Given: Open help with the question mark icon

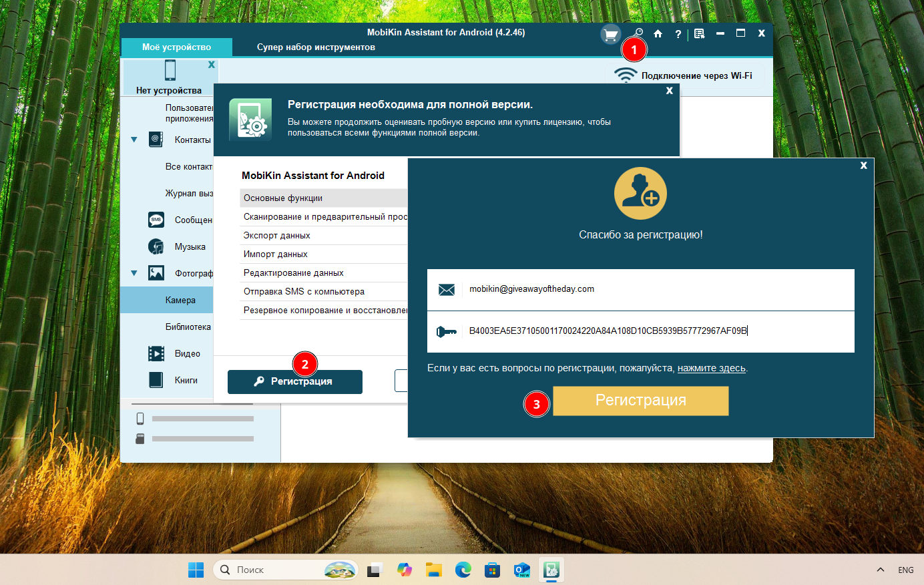Looking at the screenshot, I should (678, 34).
